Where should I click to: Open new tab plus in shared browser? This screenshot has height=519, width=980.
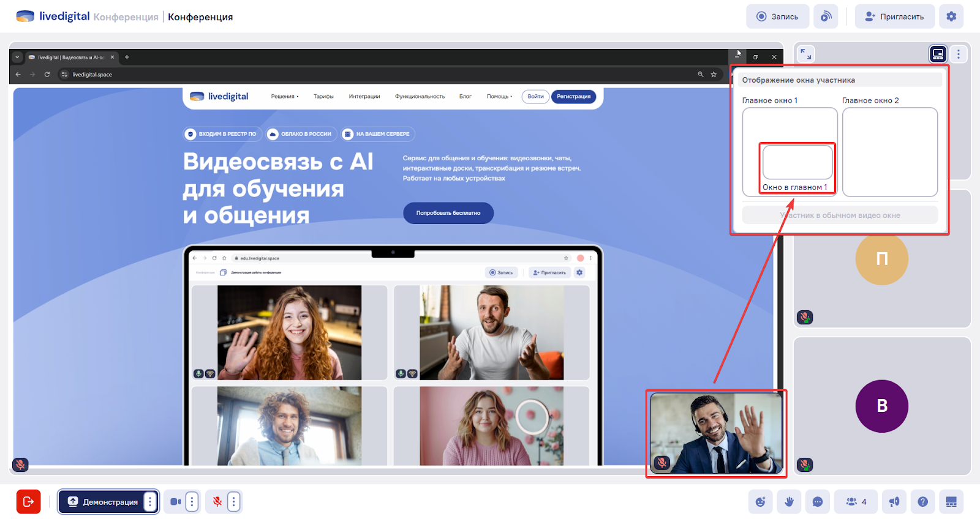point(127,58)
